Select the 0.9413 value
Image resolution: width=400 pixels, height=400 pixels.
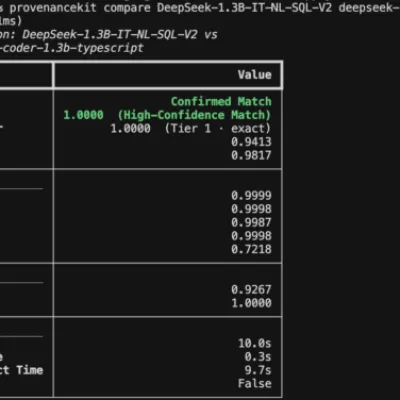[251, 142]
